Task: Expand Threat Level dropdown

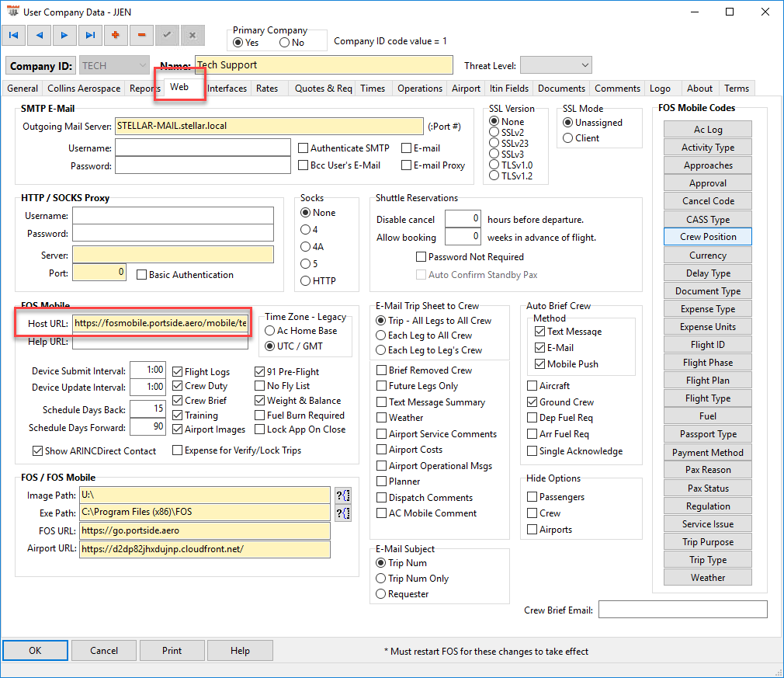Action: click(x=556, y=65)
